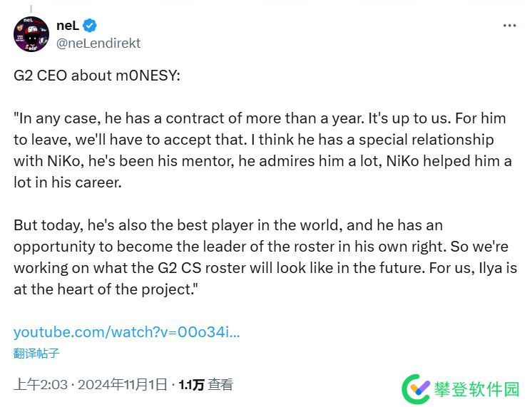Click the 2024年11月1日 date
This screenshot has width=532, height=407.
(122, 385)
